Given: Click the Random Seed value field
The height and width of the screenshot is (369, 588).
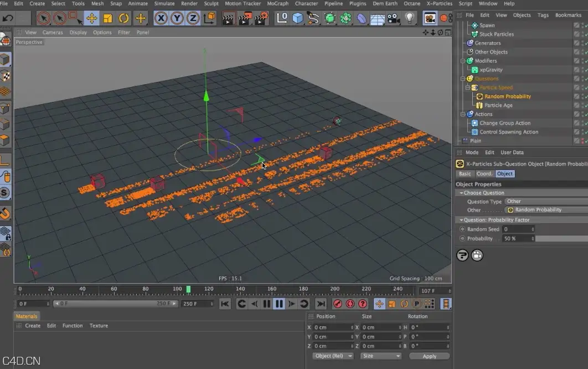Looking at the screenshot, I should point(517,229).
